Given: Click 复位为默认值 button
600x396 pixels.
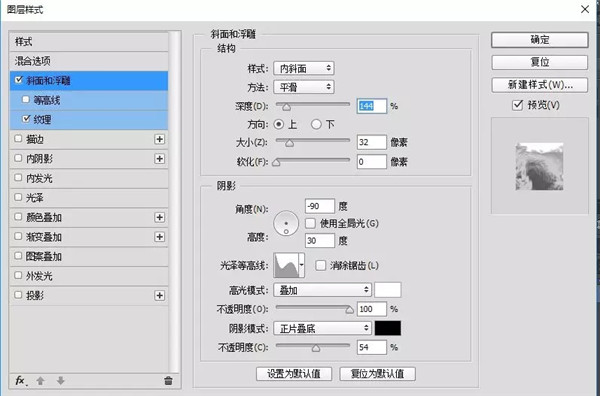Looking at the screenshot, I should (377, 374).
